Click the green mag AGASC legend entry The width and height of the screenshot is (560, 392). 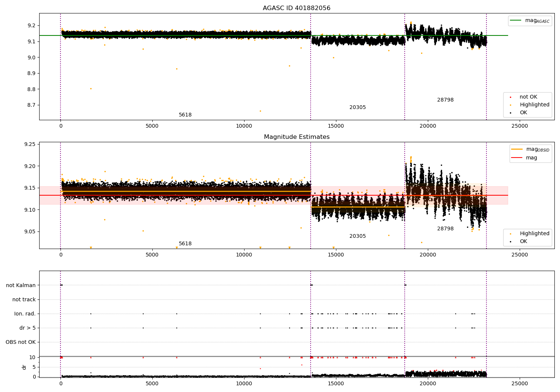(x=530, y=21)
